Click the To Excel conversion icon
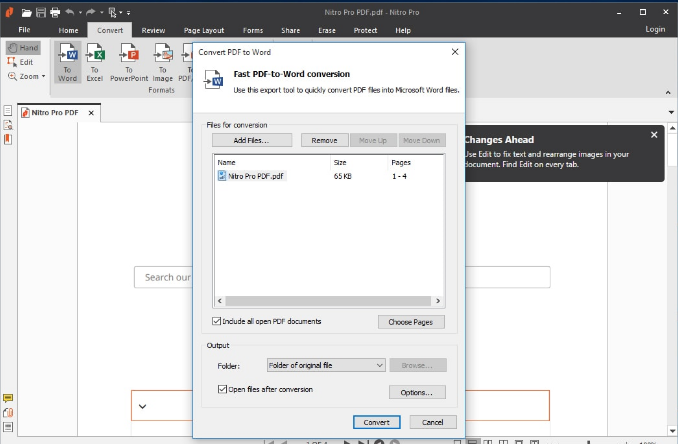This screenshot has width=678, height=444. point(95,62)
